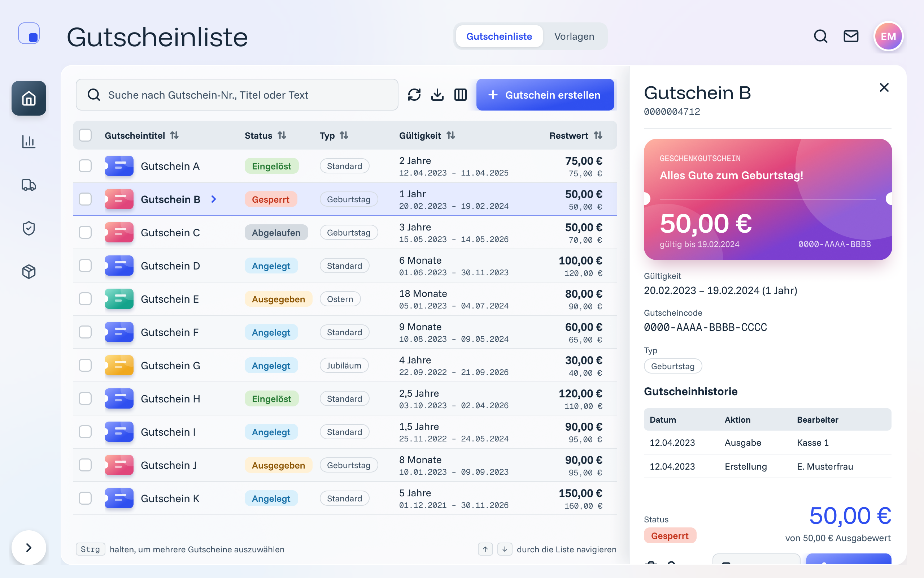
Task: Click the Geburtstag type tag in detail panel
Action: click(673, 366)
